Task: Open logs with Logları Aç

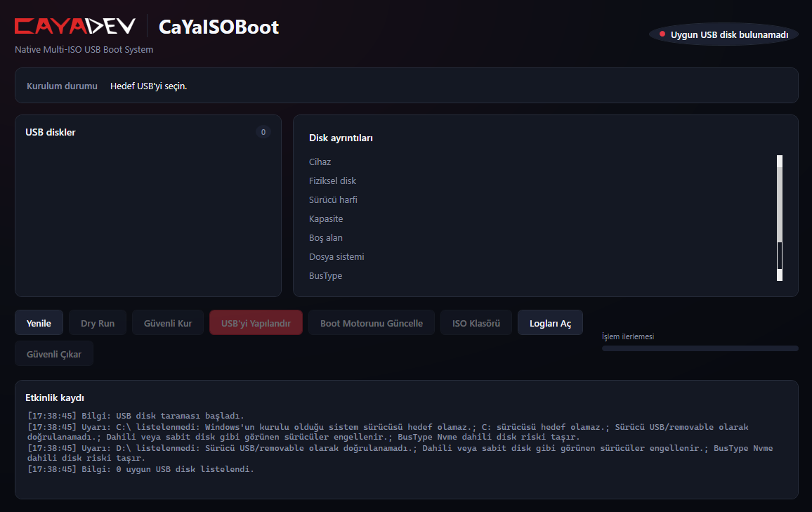Action: point(550,323)
